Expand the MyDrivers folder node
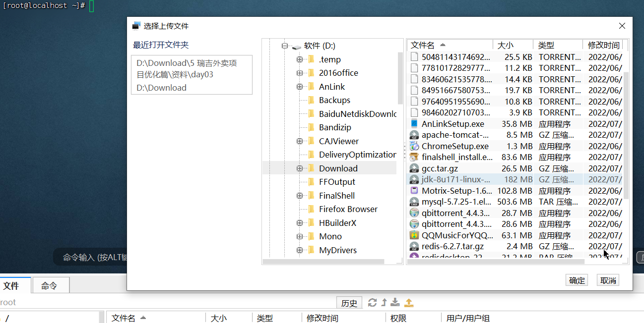 pyautogui.click(x=300, y=250)
